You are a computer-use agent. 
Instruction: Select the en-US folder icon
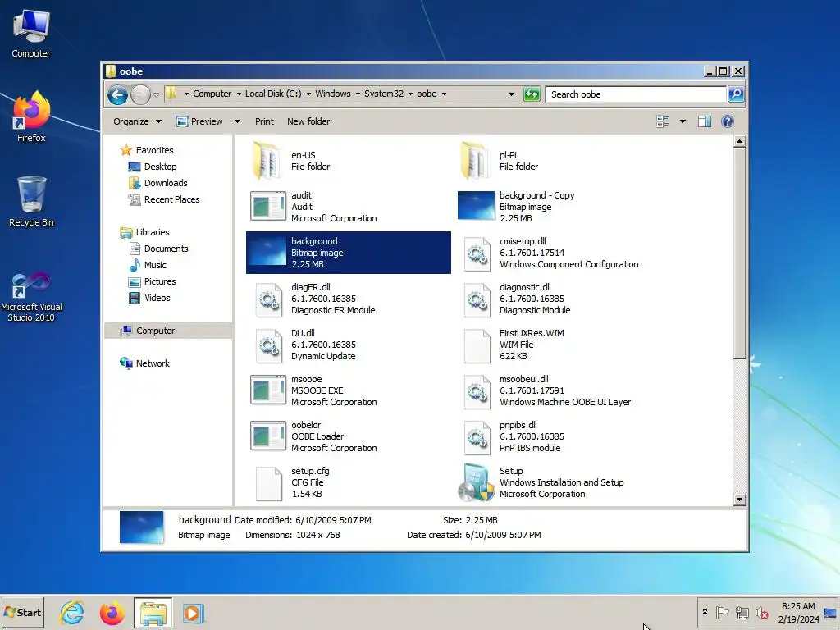tap(267, 161)
